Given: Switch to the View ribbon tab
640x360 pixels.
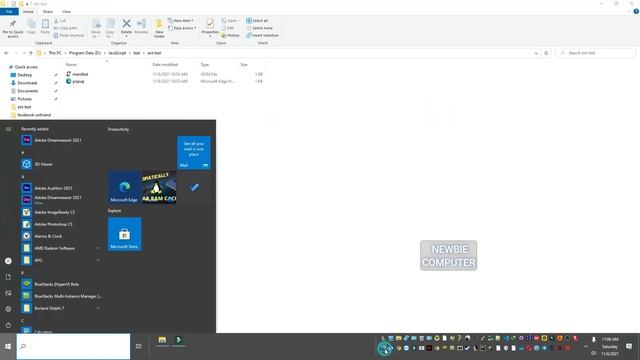Looking at the screenshot, I should [66, 11].
